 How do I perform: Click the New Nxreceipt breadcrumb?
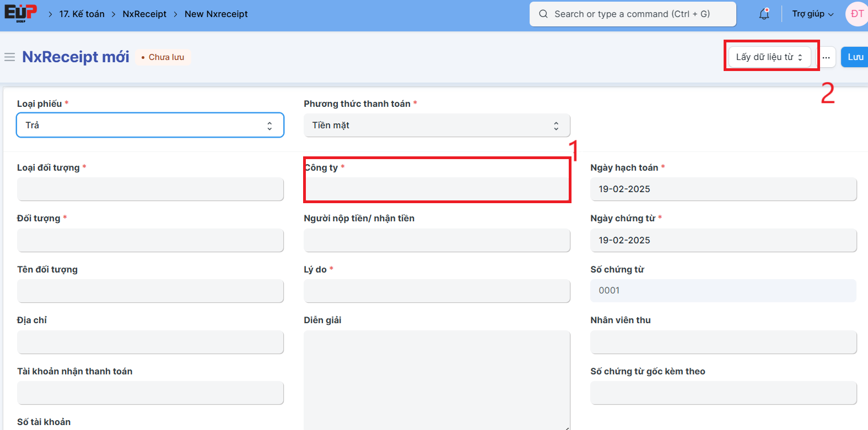(x=216, y=14)
